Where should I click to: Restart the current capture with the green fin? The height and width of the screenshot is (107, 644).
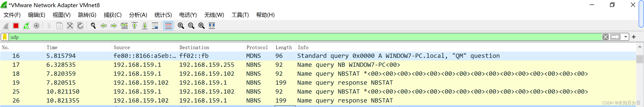[26, 26]
